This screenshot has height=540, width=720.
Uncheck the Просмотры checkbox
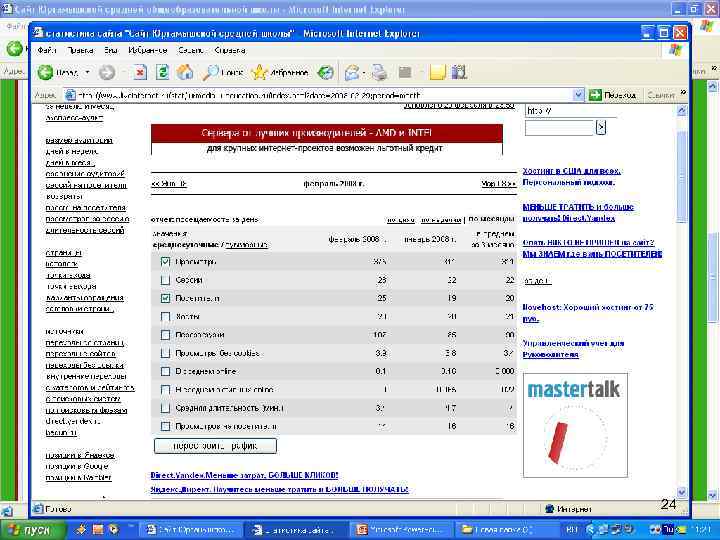[165, 261]
